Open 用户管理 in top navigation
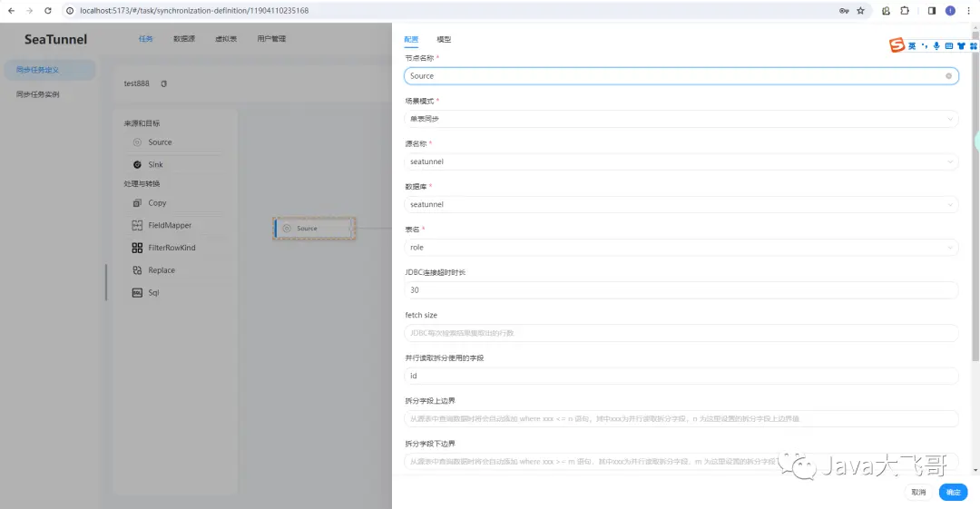The width and height of the screenshot is (980, 509). pyautogui.click(x=271, y=39)
